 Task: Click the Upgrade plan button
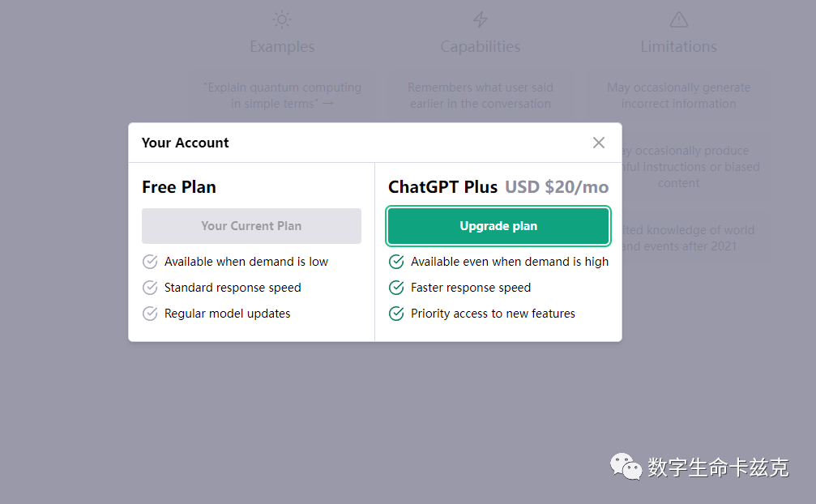tap(498, 226)
